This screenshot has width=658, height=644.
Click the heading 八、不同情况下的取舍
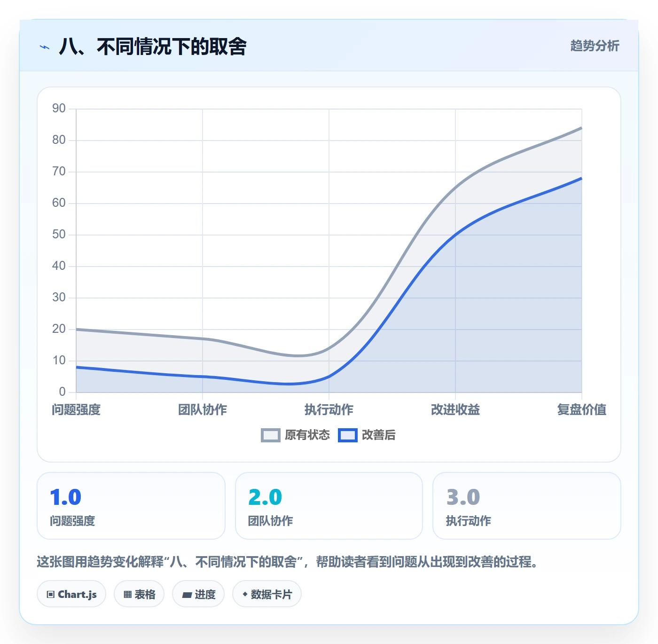tap(153, 47)
